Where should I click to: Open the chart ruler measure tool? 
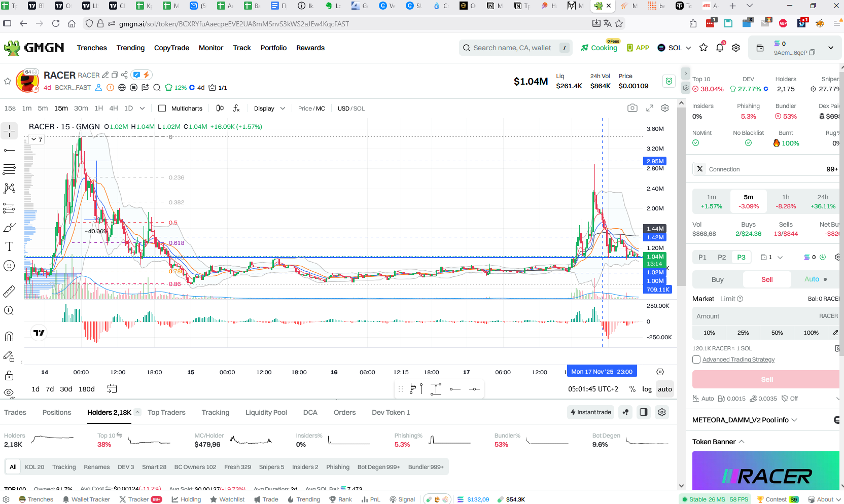[x=9, y=292]
